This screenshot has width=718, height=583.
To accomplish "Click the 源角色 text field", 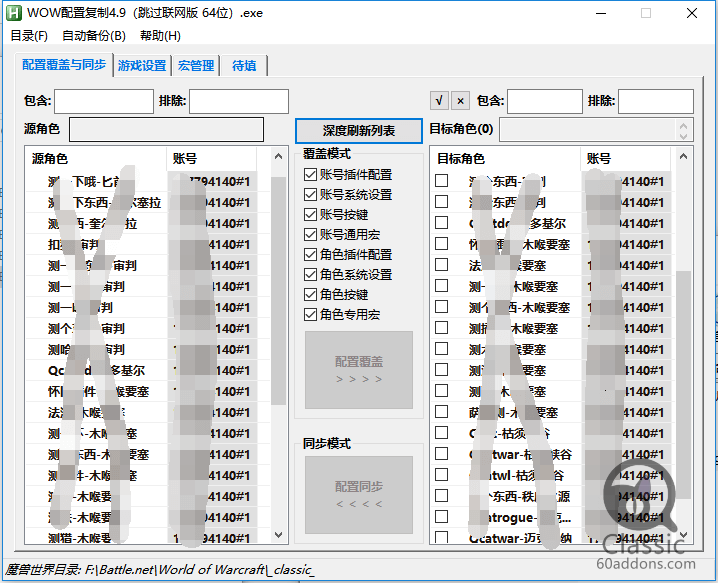I will click(x=166, y=130).
